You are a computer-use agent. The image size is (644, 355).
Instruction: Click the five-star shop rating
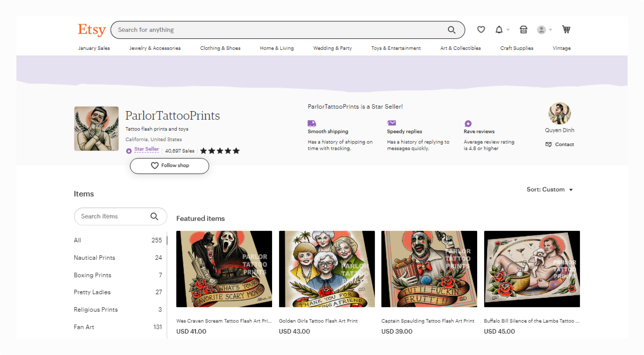click(x=220, y=151)
